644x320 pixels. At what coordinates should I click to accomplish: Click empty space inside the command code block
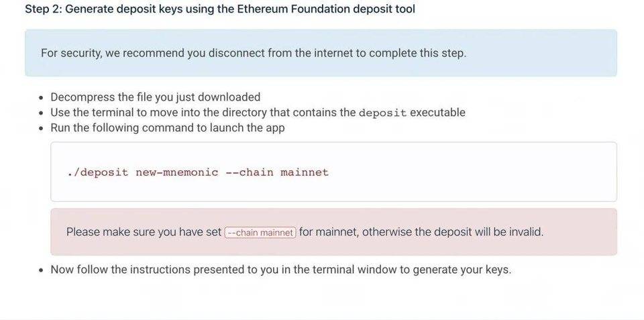pyautogui.click(x=470, y=172)
